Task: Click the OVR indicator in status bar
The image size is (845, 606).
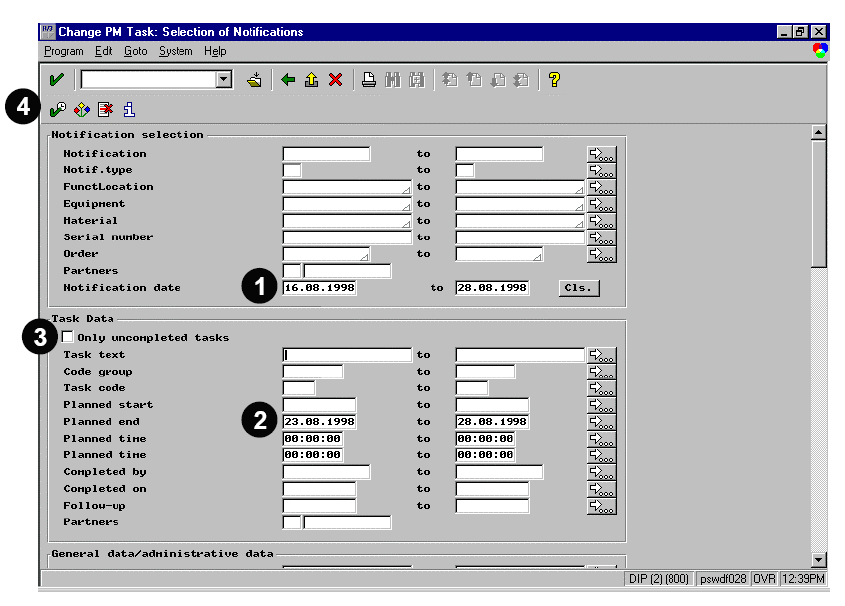Action: [x=764, y=579]
